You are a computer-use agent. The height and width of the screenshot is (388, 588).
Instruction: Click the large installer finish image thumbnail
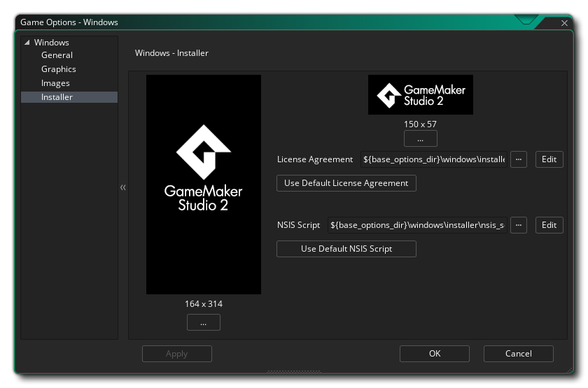(204, 185)
